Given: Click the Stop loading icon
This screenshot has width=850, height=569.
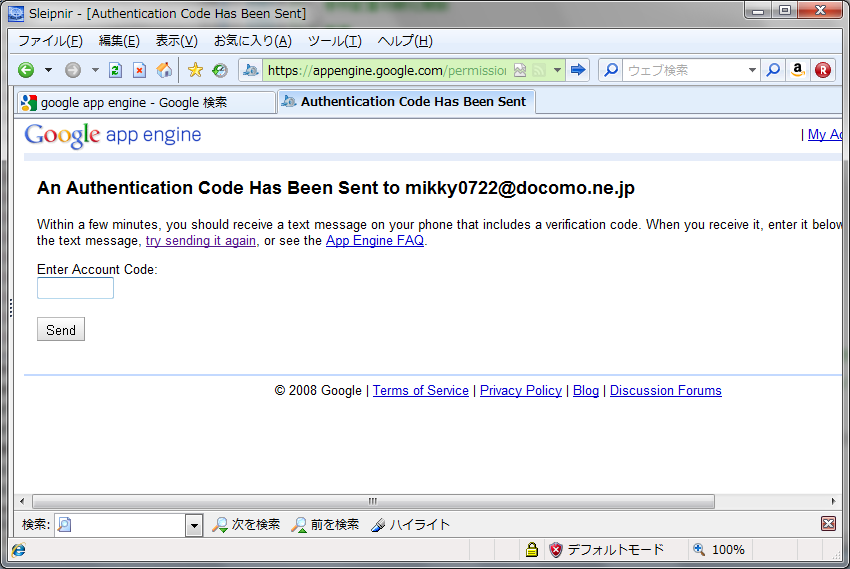Looking at the screenshot, I should pyautogui.click(x=139, y=70).
